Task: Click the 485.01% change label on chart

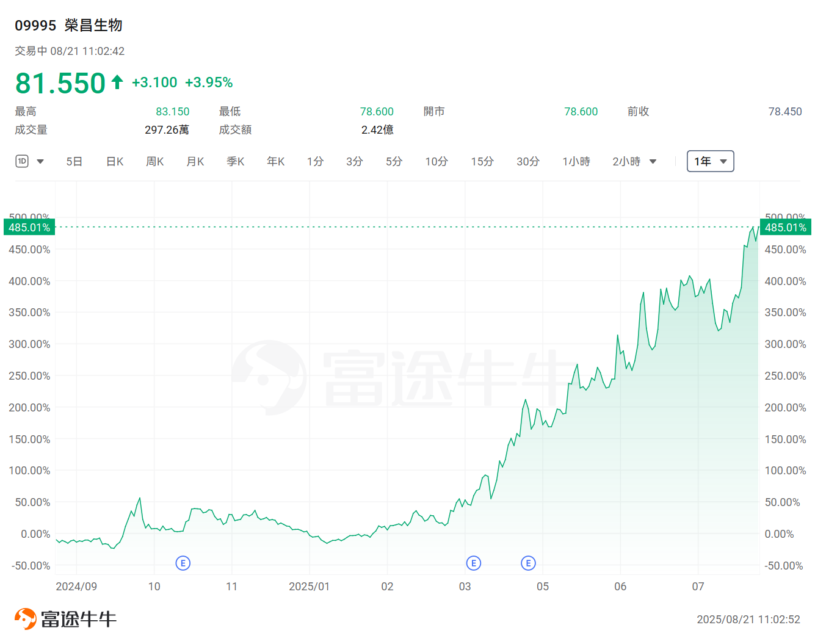Action: [29, 227]
